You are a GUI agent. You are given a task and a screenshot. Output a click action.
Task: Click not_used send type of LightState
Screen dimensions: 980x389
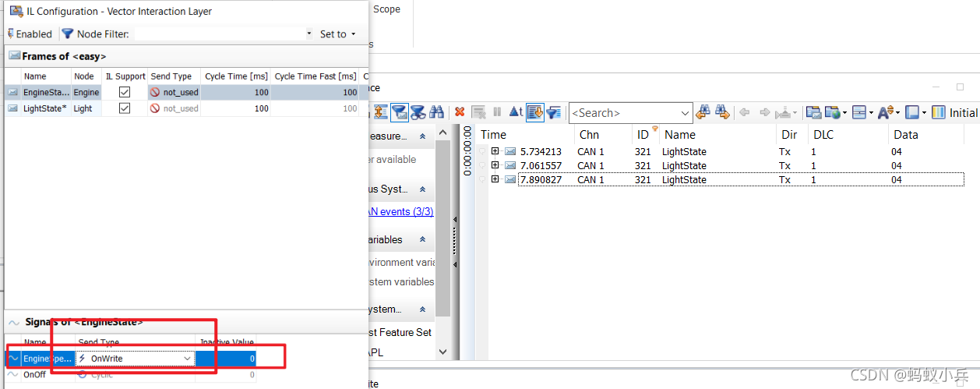tap(174, 108)
